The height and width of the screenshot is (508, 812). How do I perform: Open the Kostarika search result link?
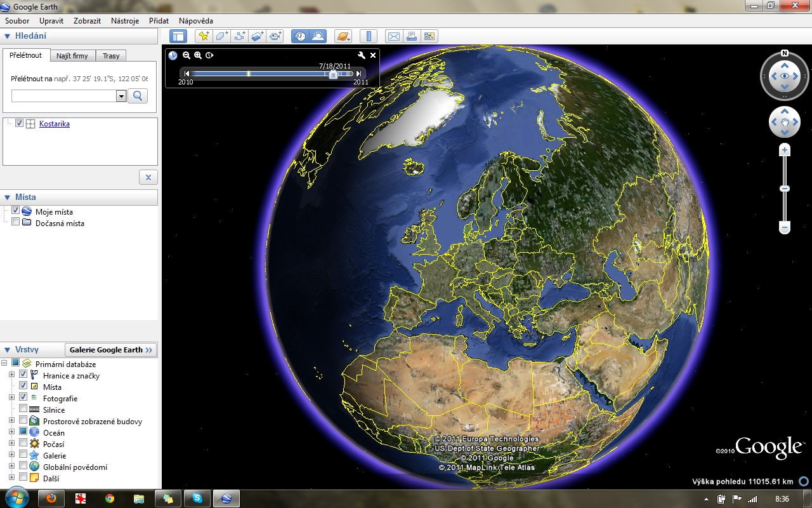(55, 124)
